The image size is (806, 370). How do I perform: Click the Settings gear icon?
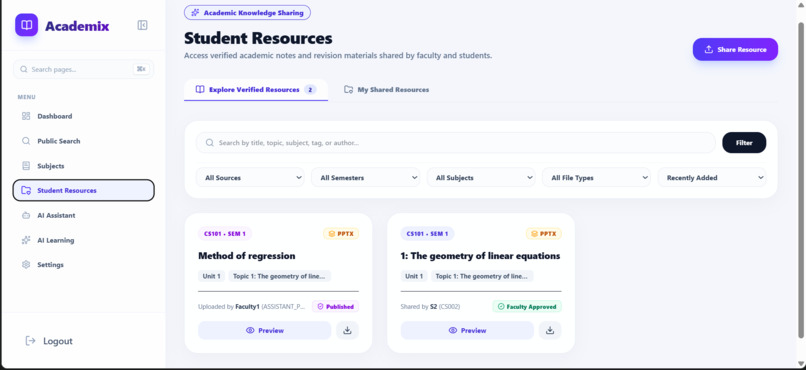point(26,265)
